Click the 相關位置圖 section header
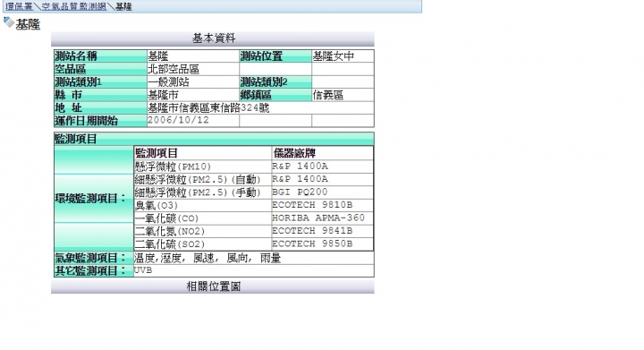 click(x=213, y=286)
